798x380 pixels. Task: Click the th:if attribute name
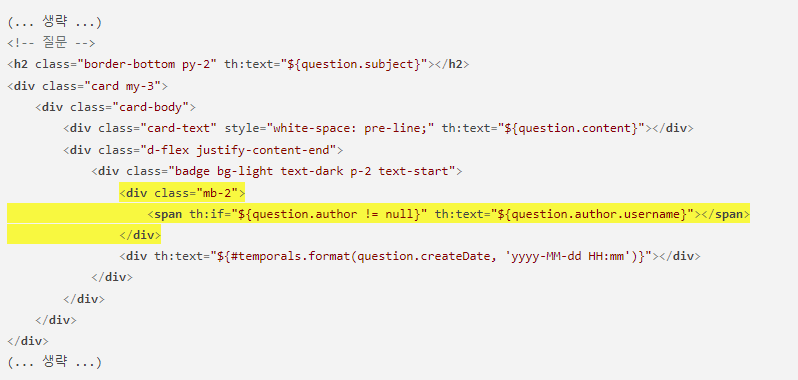[206, 214]
